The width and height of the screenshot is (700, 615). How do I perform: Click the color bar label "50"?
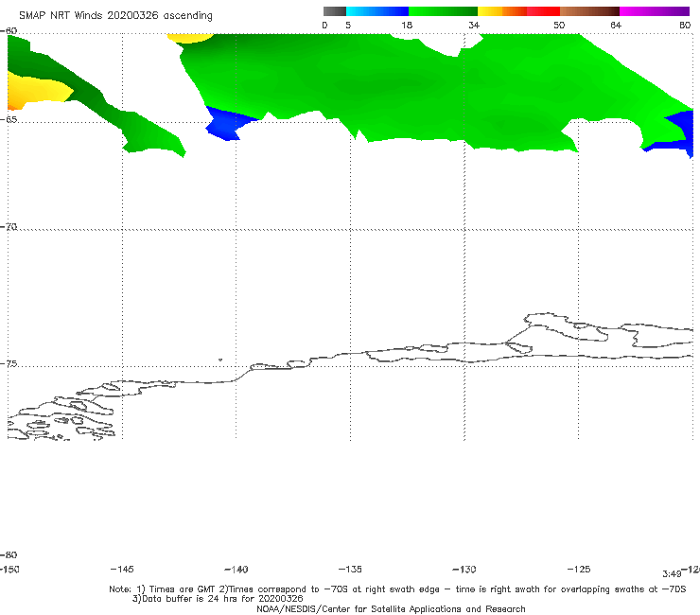pyautogui.click(x=559, y=25)
